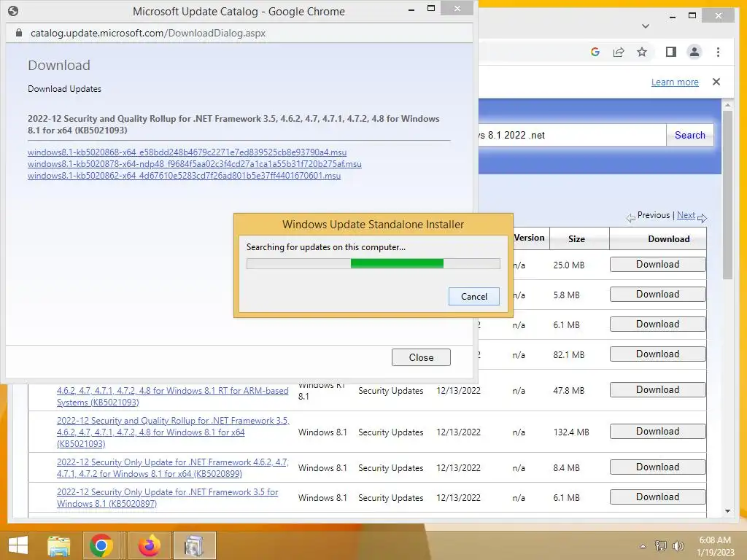Screen dimensions: 747x560
Task: Show hidden tray icons arrow
Action: [x=643, y=546]
